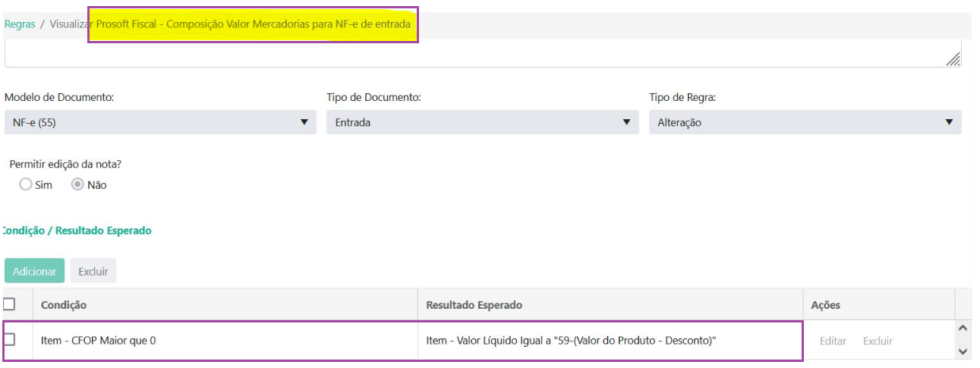
Task: Click the Regras breadcrumb link
Action: point(20,24)
